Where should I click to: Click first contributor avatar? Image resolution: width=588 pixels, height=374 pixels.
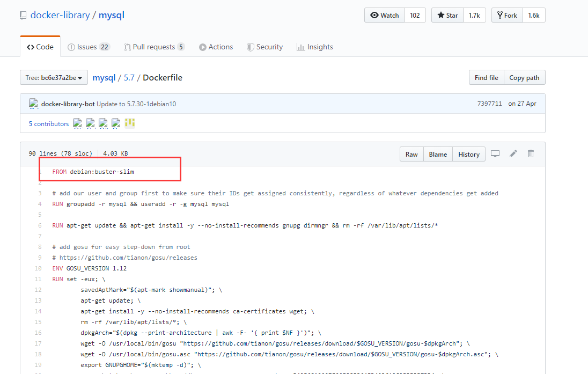(x=78, y=123)
